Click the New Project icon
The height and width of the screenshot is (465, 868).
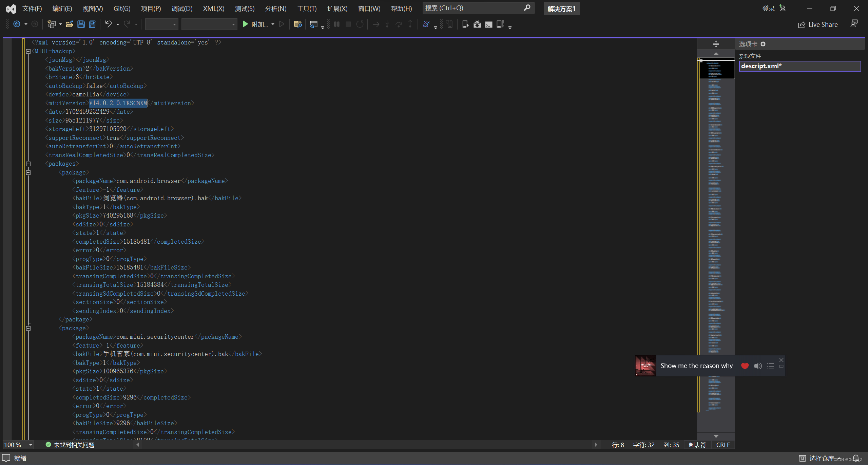pyautogui.click(x=52, y=24)
